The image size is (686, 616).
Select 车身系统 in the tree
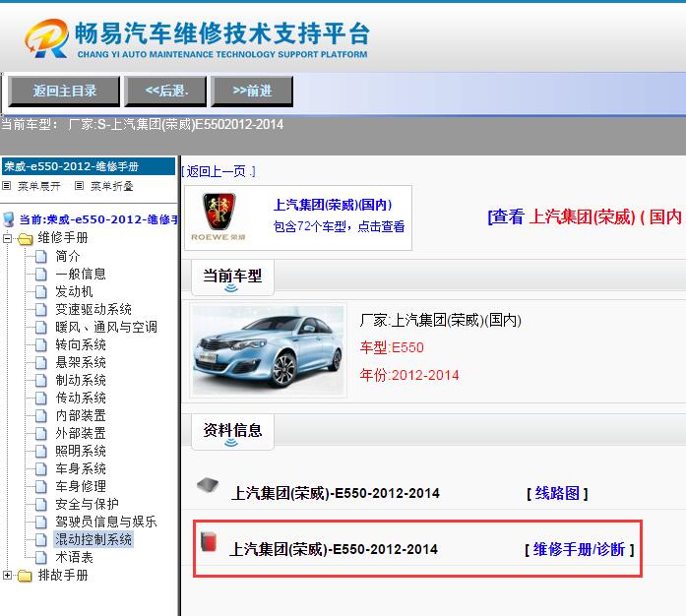pos(81,468)
